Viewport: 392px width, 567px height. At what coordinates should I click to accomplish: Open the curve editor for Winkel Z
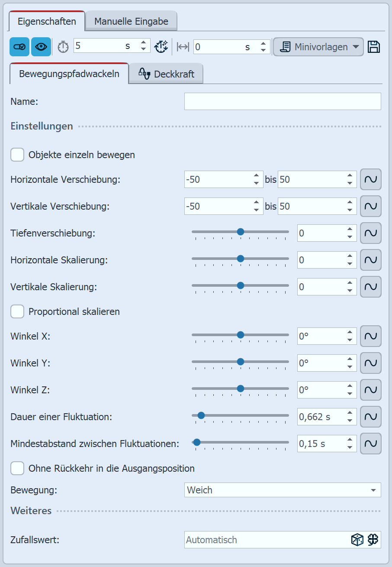tap(370, 390)
